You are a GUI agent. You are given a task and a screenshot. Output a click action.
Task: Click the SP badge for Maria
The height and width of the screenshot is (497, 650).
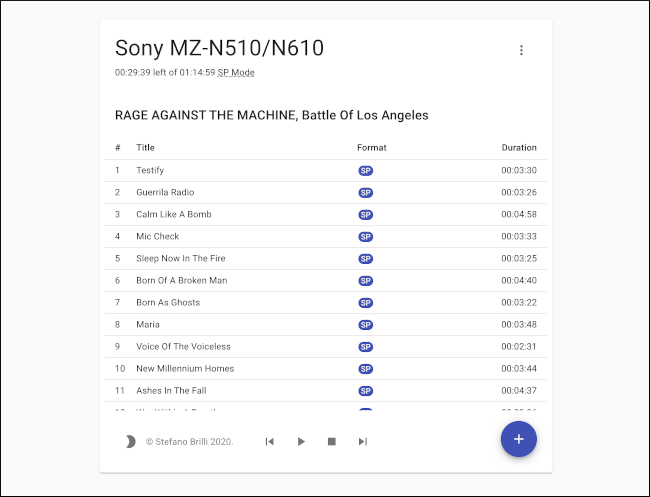(x=366, y=325)
